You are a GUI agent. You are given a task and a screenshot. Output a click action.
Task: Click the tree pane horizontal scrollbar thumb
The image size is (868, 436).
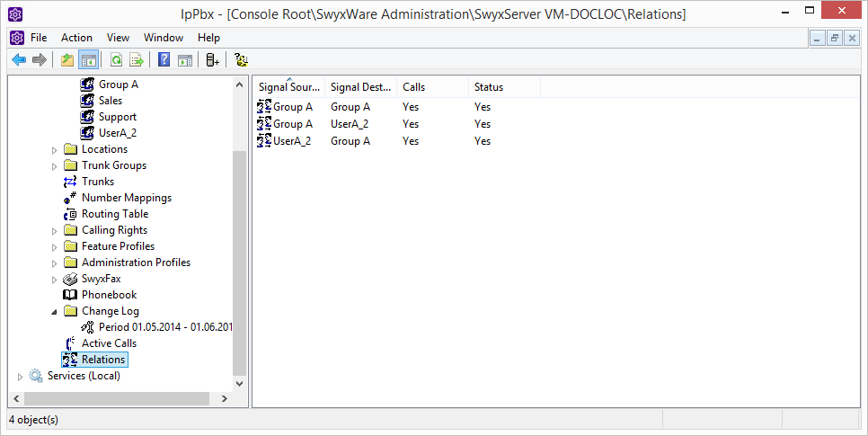tap(117, 398)
